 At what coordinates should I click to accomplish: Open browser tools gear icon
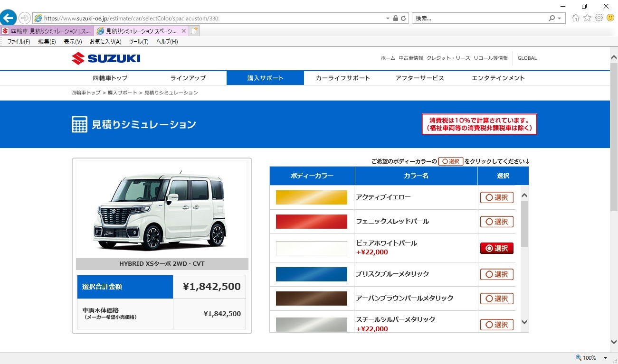coord(599,18)
